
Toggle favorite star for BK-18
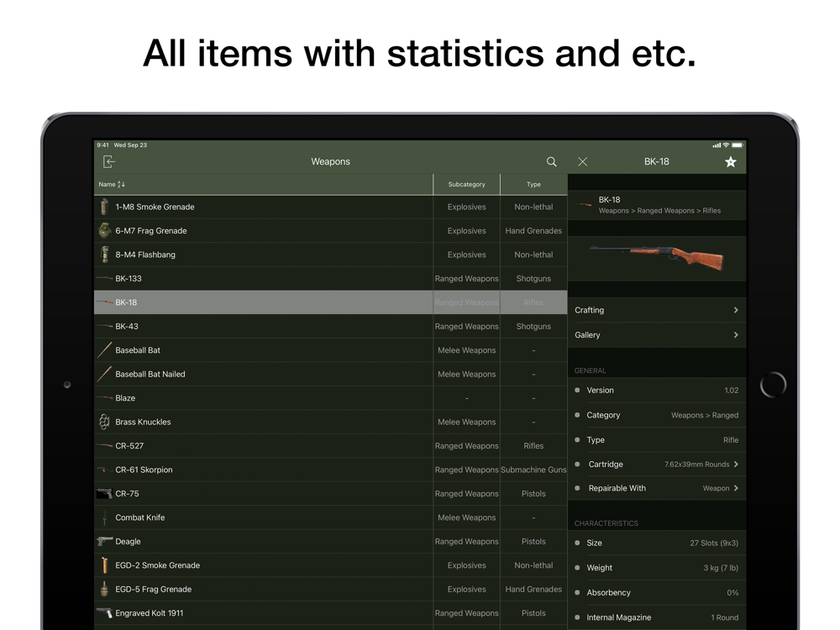(730, 161)
